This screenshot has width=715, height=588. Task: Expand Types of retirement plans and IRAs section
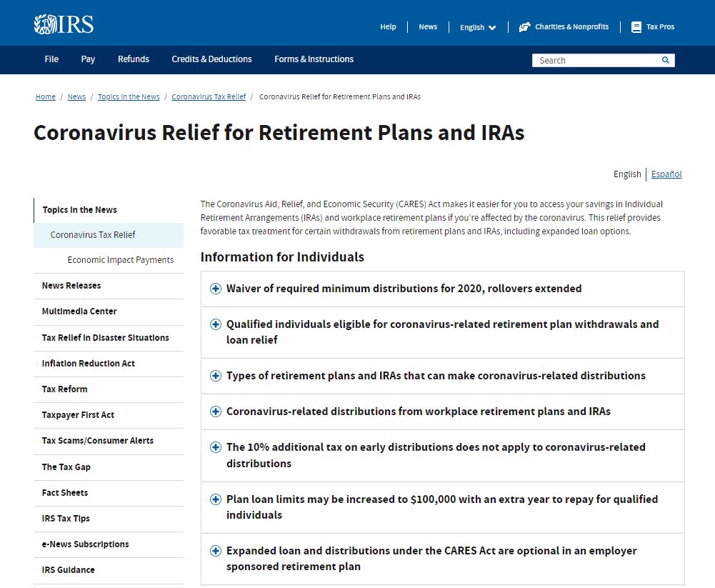pyautogui.click(x=443, y=376)
